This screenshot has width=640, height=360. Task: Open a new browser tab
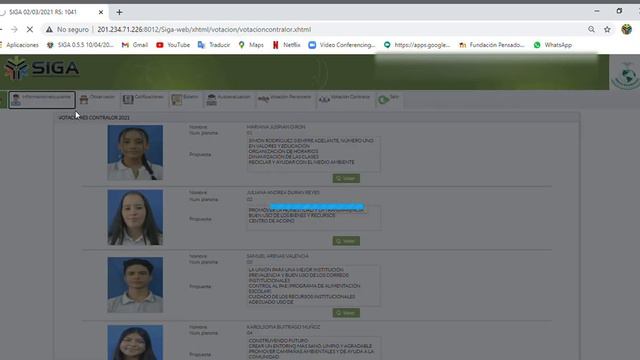point(119,12)
